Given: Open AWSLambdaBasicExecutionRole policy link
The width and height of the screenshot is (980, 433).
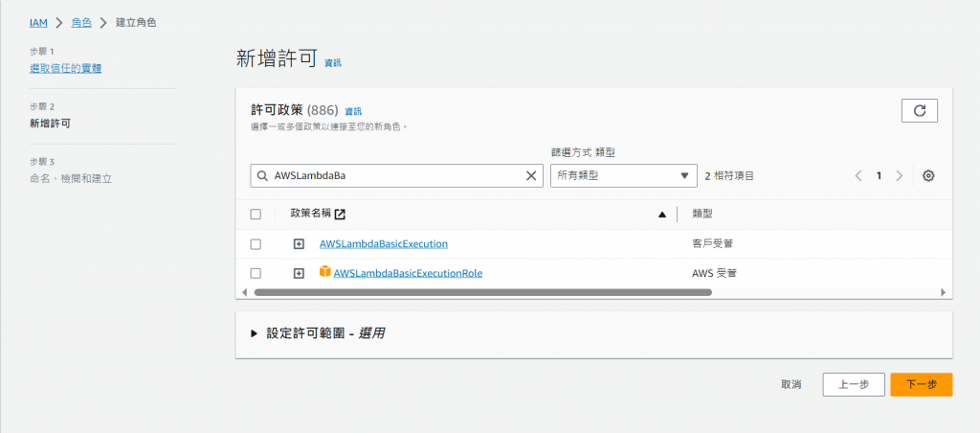Looking at the screenshot, I should click(x=408, y=273).
